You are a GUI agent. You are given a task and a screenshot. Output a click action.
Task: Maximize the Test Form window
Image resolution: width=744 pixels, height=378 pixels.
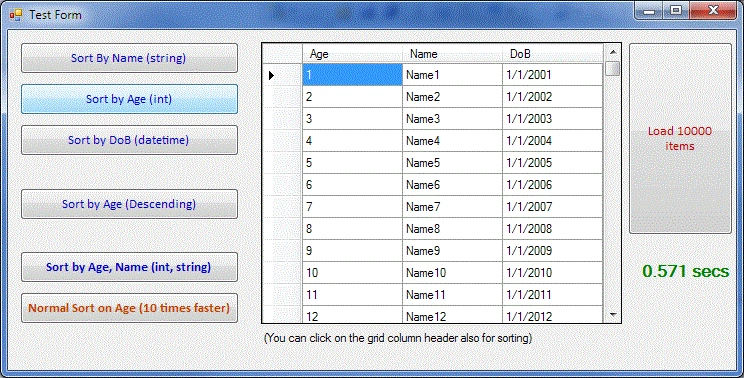[x=676, y=10]
